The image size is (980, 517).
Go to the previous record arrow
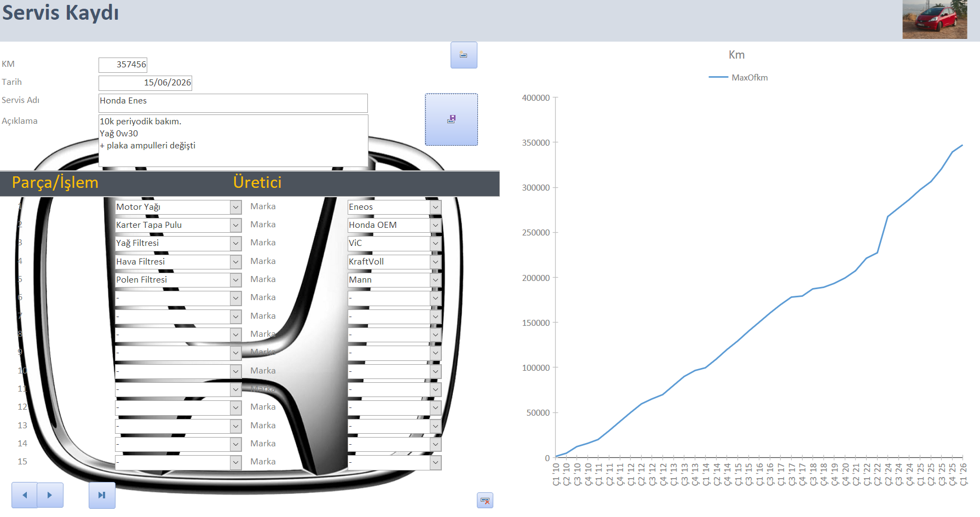(x=25, y=495)
